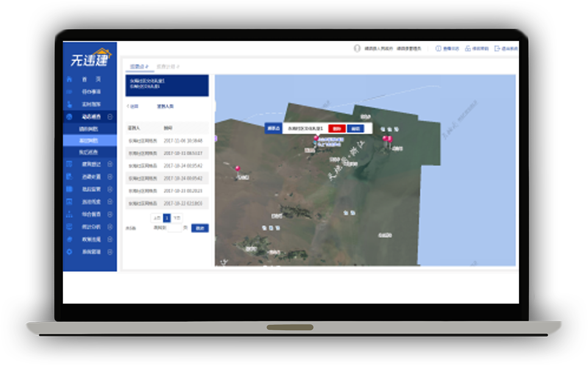
Task: Click the user avatar icon in the header
Action: pyautogui.click(x=358, y=48)
